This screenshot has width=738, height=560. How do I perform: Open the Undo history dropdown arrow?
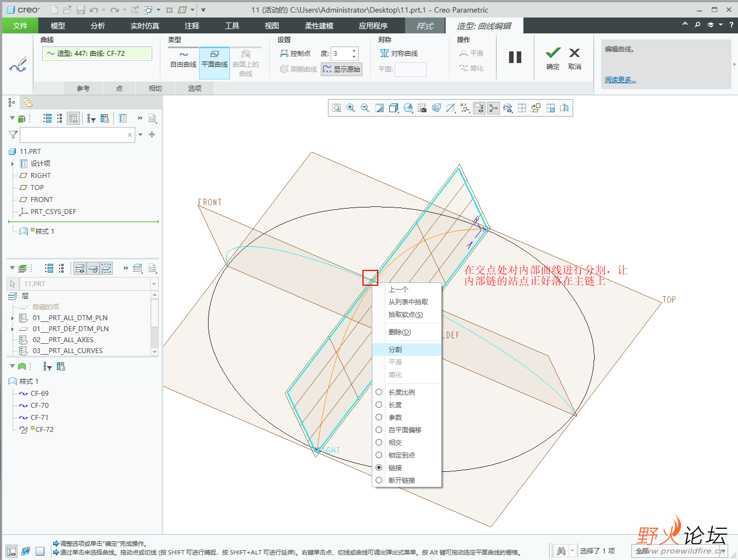103,10
